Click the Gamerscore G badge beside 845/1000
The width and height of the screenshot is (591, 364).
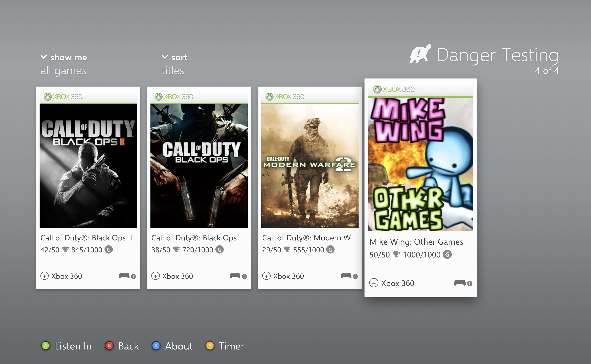(x=109, y=250)
